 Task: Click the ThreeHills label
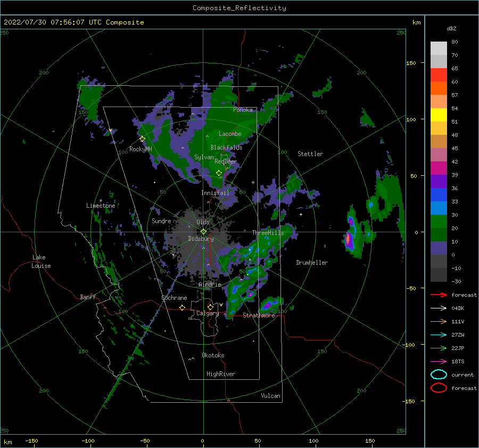point(268,233)
